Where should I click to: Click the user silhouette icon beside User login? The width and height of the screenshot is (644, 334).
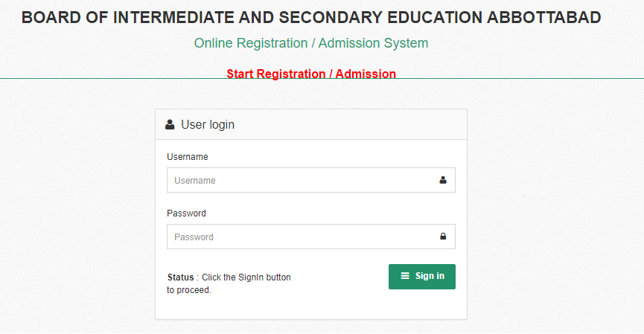170,125
